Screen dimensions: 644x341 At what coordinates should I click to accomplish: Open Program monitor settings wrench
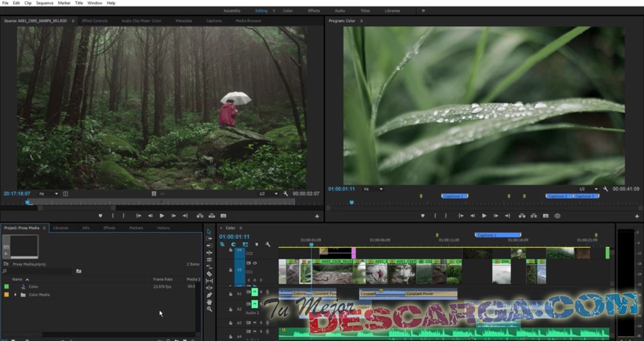click(606, 189)
